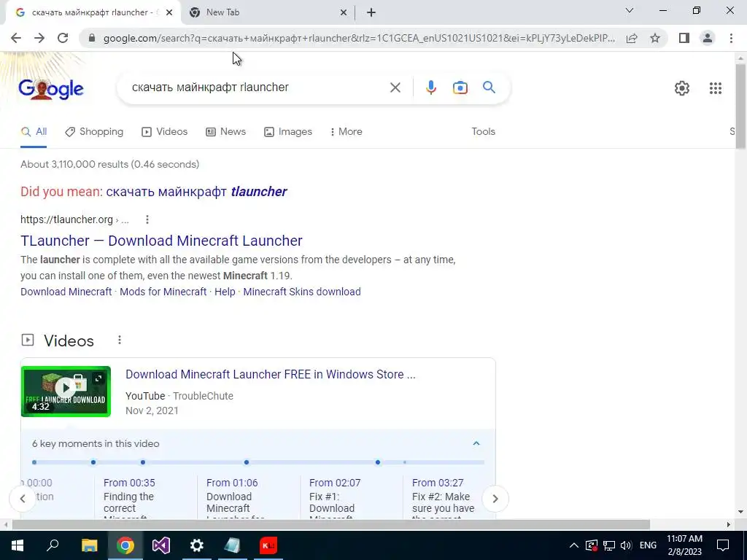This screenshot has width=747, height=560.
Task: Open new tab with plus button
Action: click(371, 12)
